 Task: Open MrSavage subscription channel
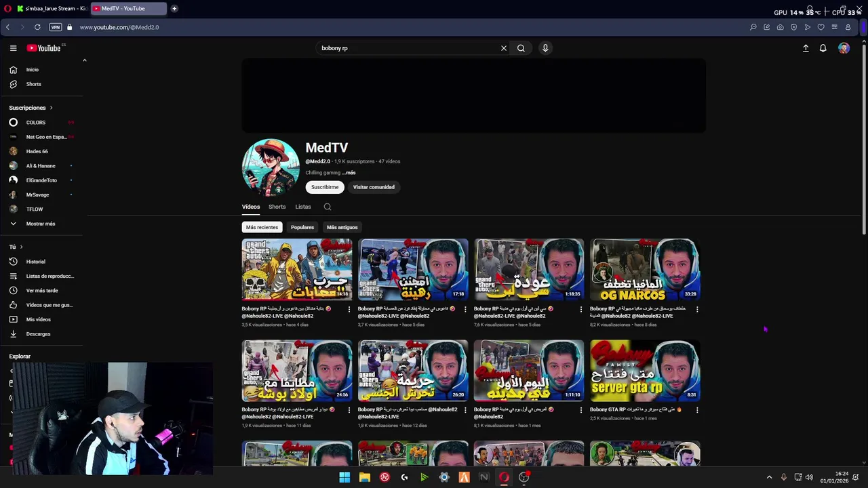tap(42, 195)
